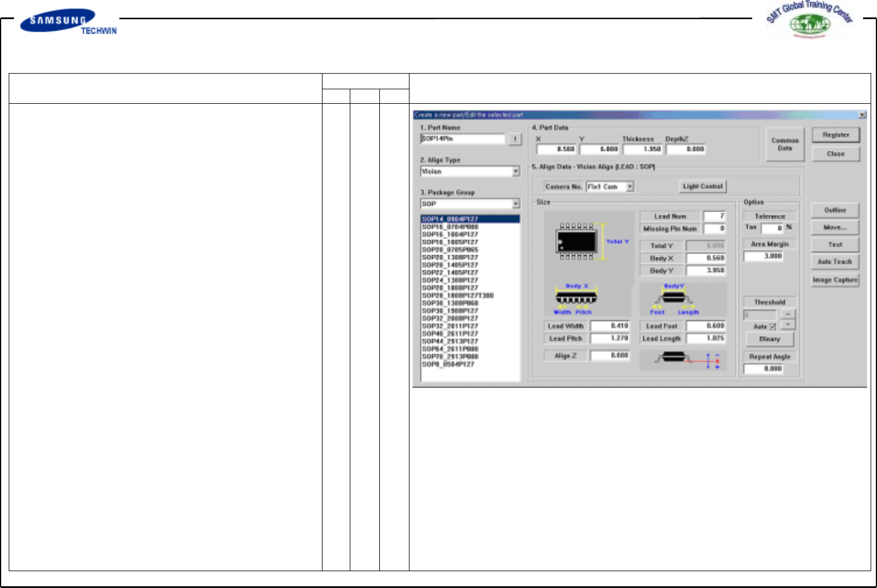Select SOP30_1308P060 in the package list
Viewport: 877px width, 588px height.
470,303
